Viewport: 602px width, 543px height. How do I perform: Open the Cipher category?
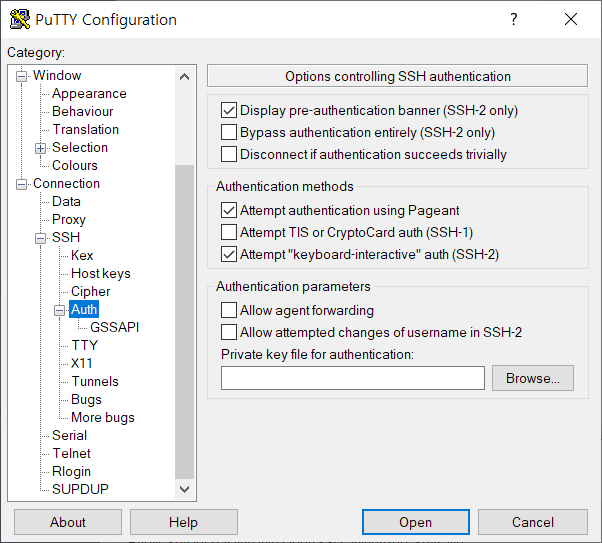coord(91,291)
